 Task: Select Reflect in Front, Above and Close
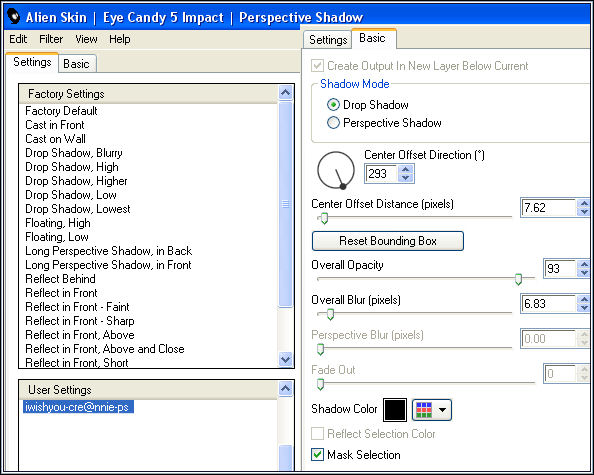coord(105,349)
